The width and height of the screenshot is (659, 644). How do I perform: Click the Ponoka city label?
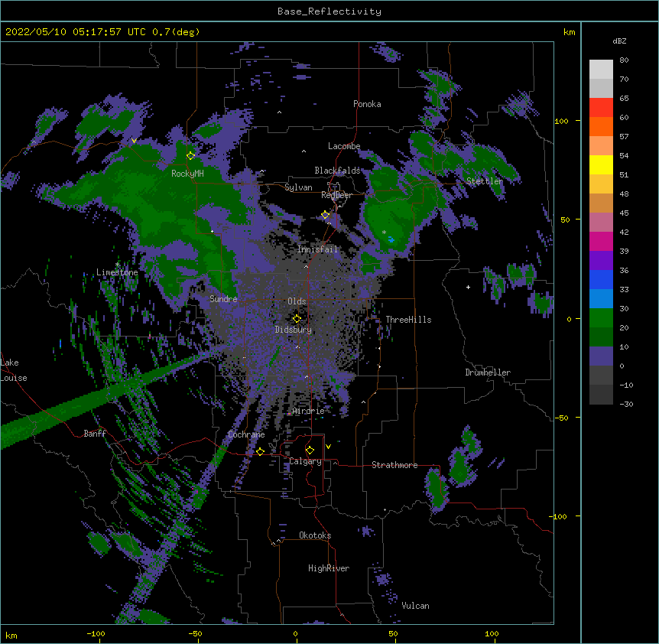tap(367, 104)
